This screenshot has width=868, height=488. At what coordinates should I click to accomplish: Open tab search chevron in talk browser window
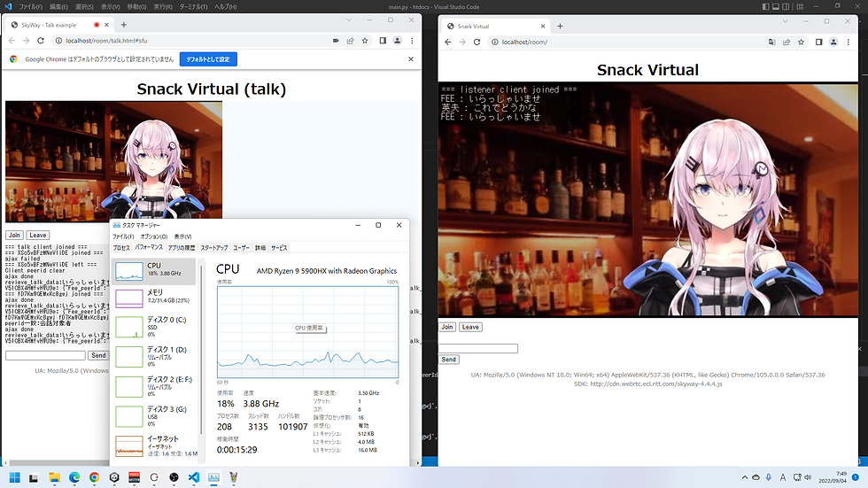349,19
